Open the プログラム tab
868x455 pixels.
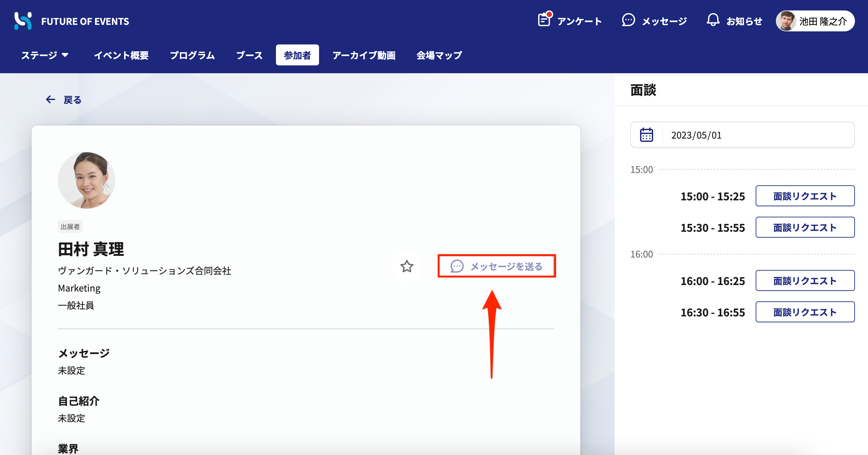[x=192, y=55]
